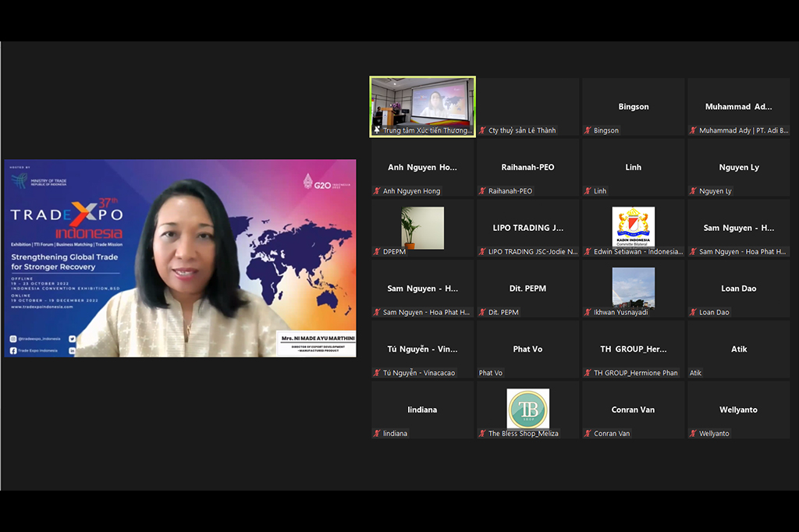This screenshot has width=799, height=532.
Task: Click large 'Anh Nguyen Ho...' tile name
Action: [422, 167]
